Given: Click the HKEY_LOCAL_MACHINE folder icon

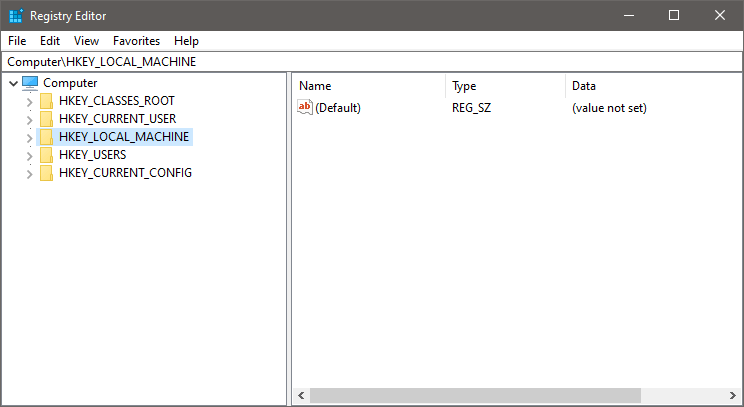Looking at the screenshot, I should point(46,137).
